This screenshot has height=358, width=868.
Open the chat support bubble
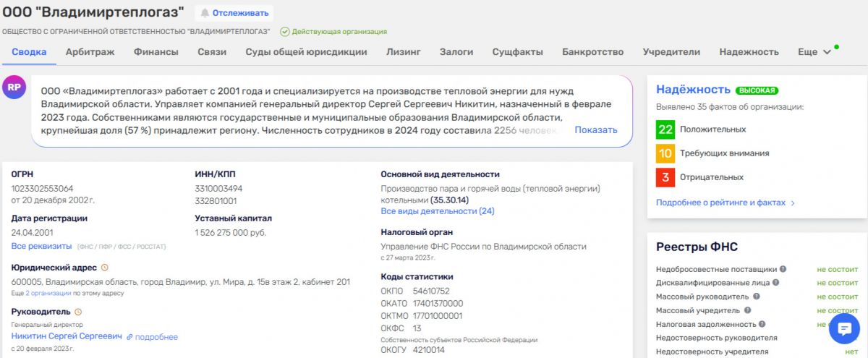[x=843, y=329]
